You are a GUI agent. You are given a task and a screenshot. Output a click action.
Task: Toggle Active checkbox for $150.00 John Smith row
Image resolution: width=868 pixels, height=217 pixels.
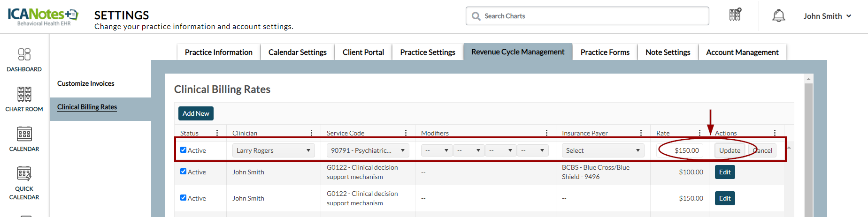click(184, 198)
